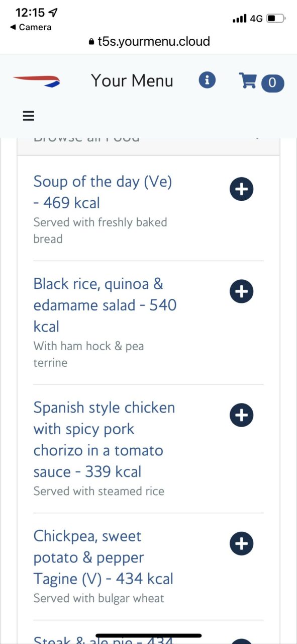Viewport: 297px width, 644px height.
Task: Add Chickpea Tagine with plus icon
Action: point(241,543)
